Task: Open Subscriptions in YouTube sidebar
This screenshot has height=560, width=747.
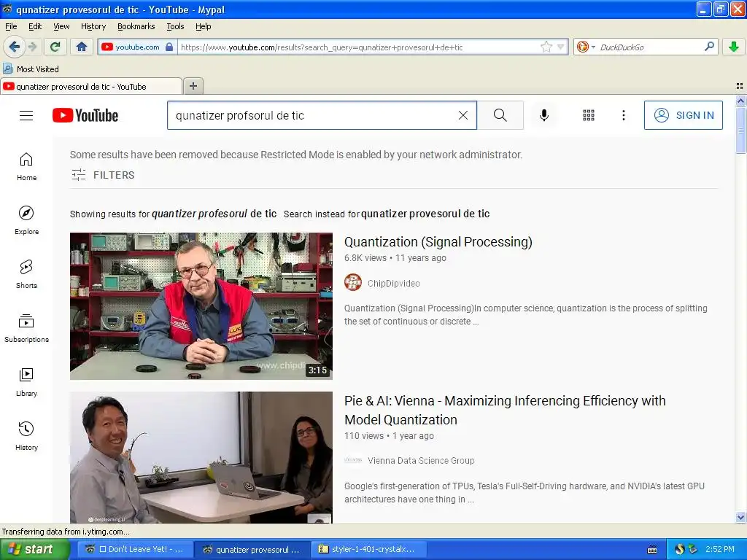Action: (x=26, y=329)
